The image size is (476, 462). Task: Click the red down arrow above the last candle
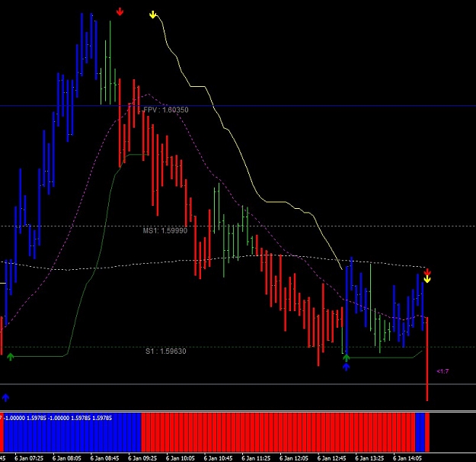[x=427, y=271]
